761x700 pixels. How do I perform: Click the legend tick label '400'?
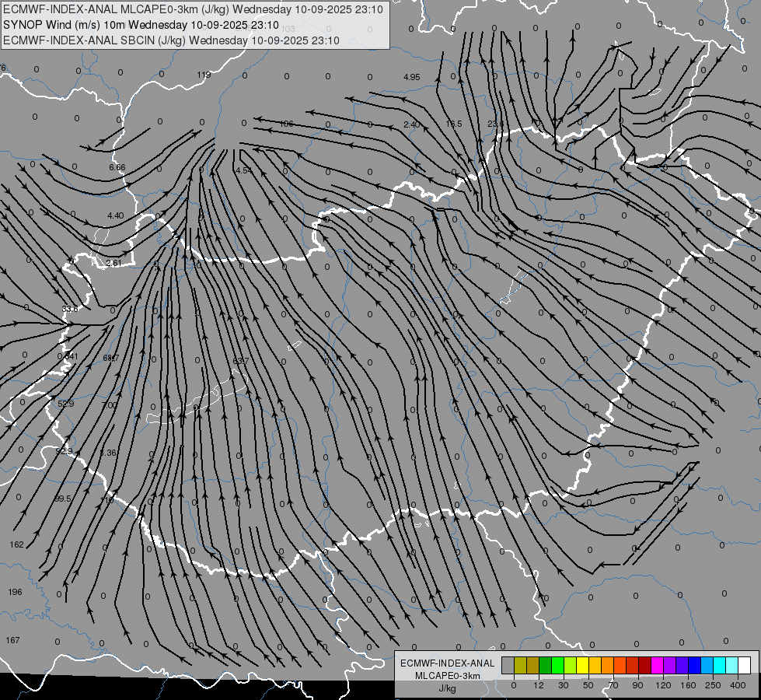[738, 685]
